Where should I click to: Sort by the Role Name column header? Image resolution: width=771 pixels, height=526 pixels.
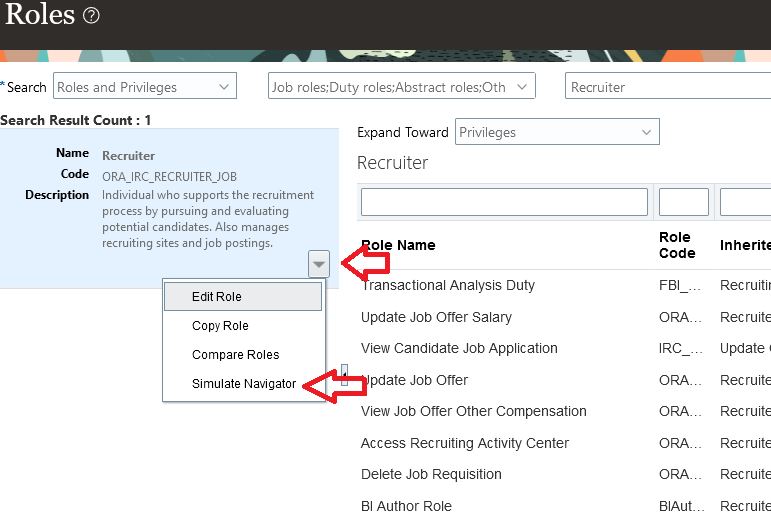pos(398,245)
